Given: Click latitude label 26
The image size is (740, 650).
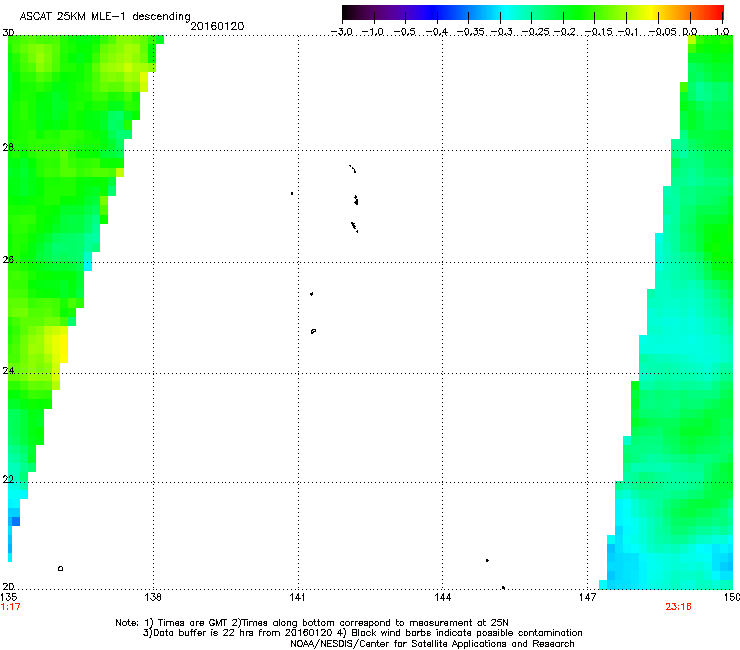Looking at the screenshot, I should click(x=8, y=259).
